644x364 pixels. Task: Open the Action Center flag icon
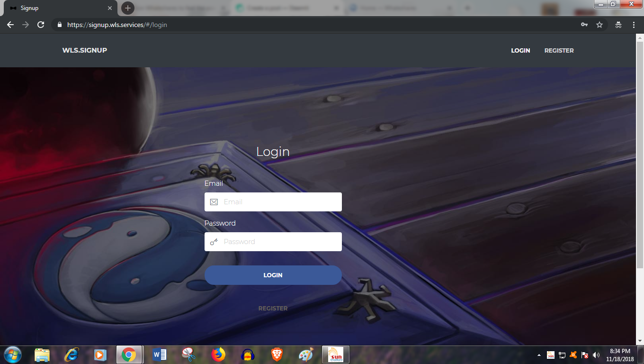pos(585,355)
